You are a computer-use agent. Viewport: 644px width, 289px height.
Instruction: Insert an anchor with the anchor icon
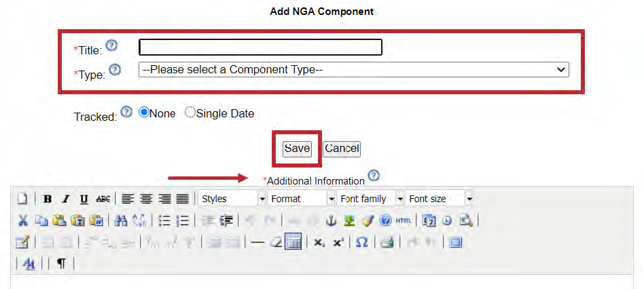pos(332,220)
